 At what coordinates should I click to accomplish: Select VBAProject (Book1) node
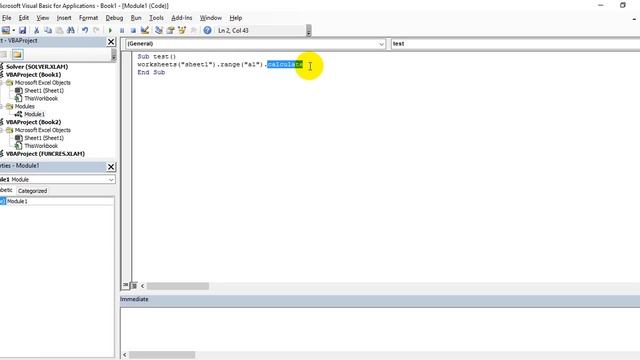[x=33, y=75]
